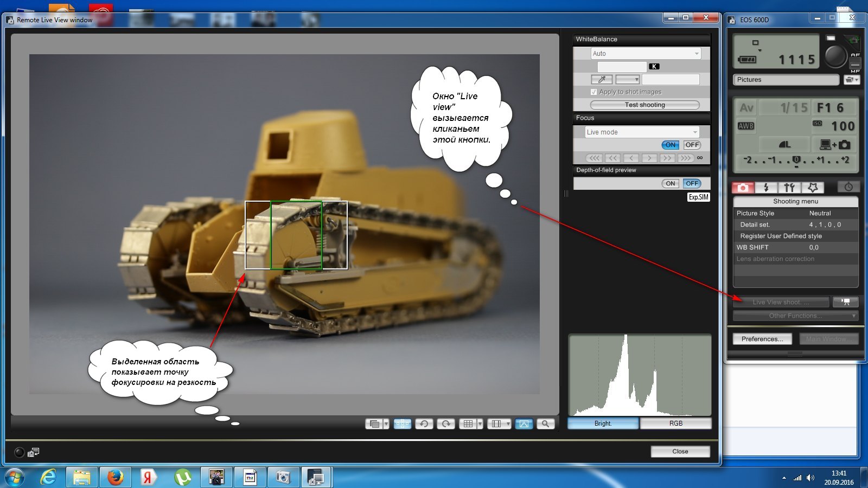Image resolution: width=868 pixels, height=488 pixels.
Task: Select the red camera shooting menu tab
Action: point(743,188)
